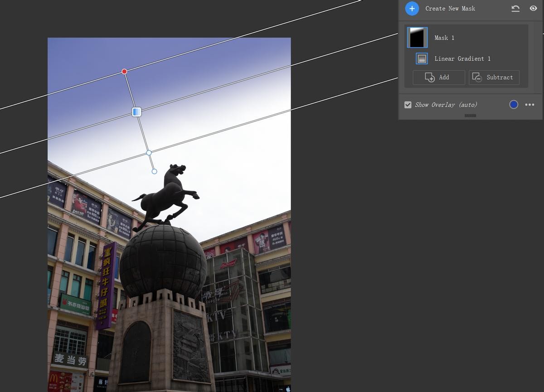The height and width of the screenshot is (392, 544).
Task: Click the Create New Mask text label
Action: coord(450,9)
